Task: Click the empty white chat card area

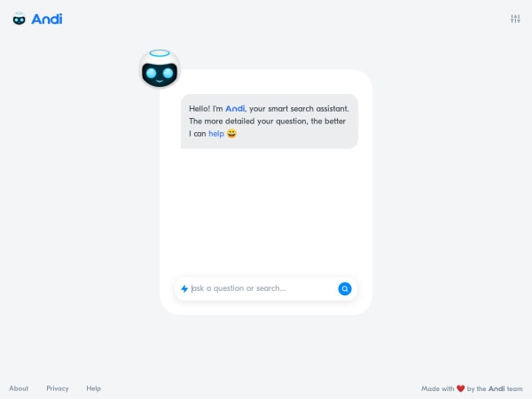Action: 266,212
